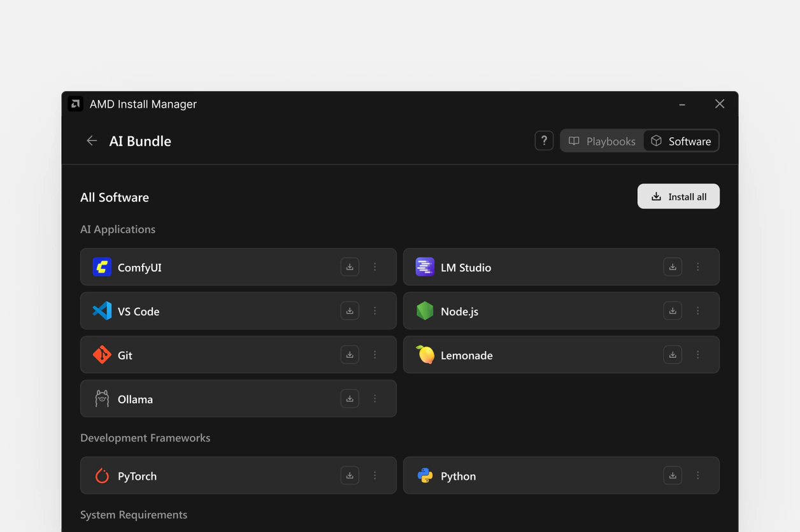Go back with the arrow icon
The height and width of the screenshot is (532, 800).
[92, 141]
